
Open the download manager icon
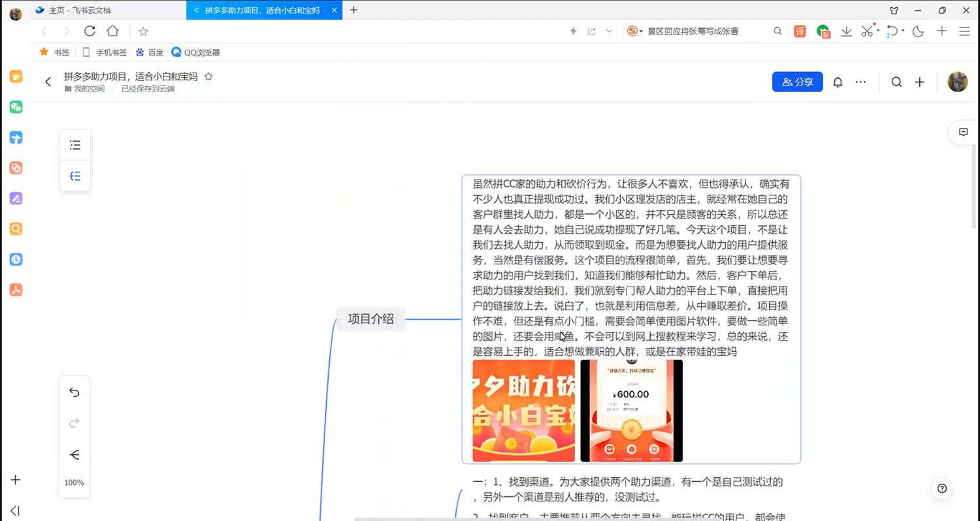846,31
